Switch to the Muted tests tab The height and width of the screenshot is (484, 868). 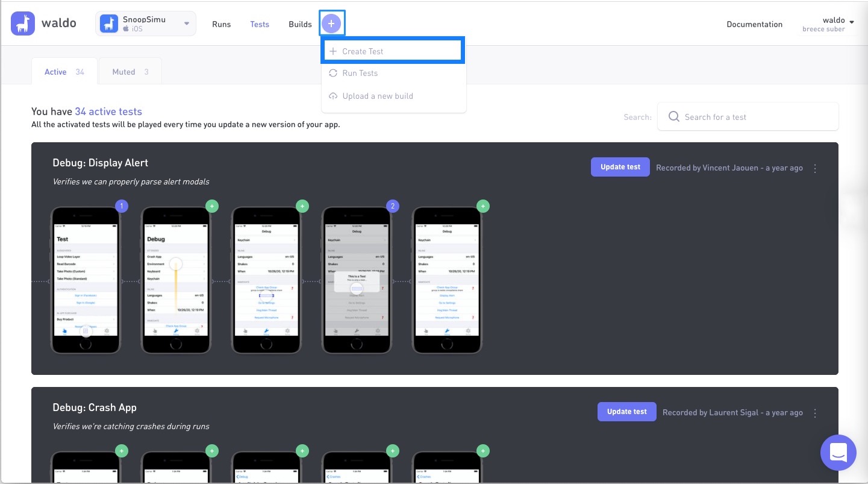click(x=130, y=72)
